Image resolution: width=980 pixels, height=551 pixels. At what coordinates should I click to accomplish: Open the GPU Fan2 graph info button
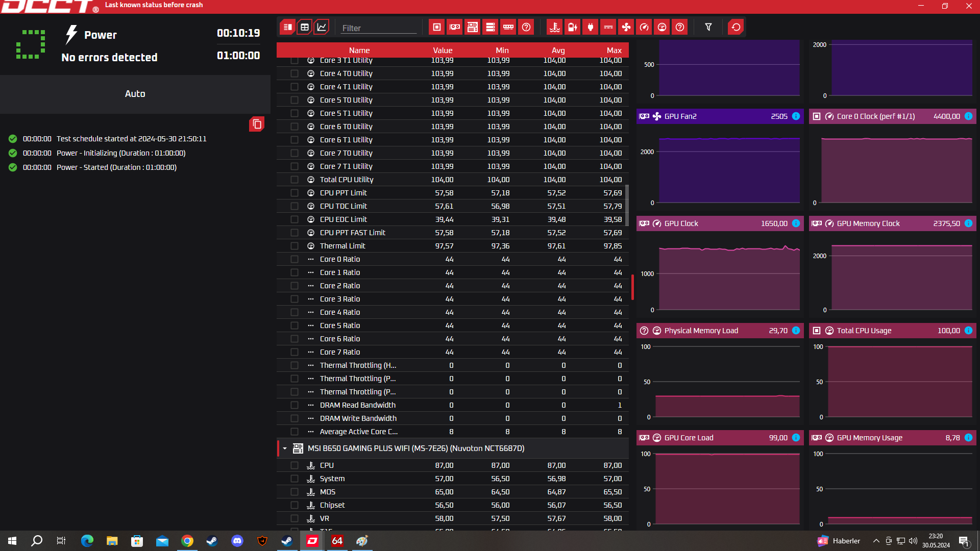796,116
